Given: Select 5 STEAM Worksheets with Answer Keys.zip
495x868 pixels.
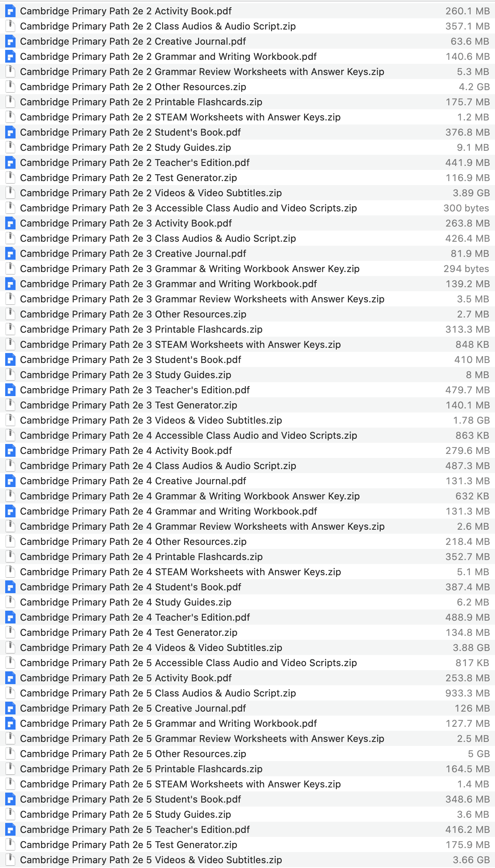Looking at the screenshot, I should pos(247,784).
